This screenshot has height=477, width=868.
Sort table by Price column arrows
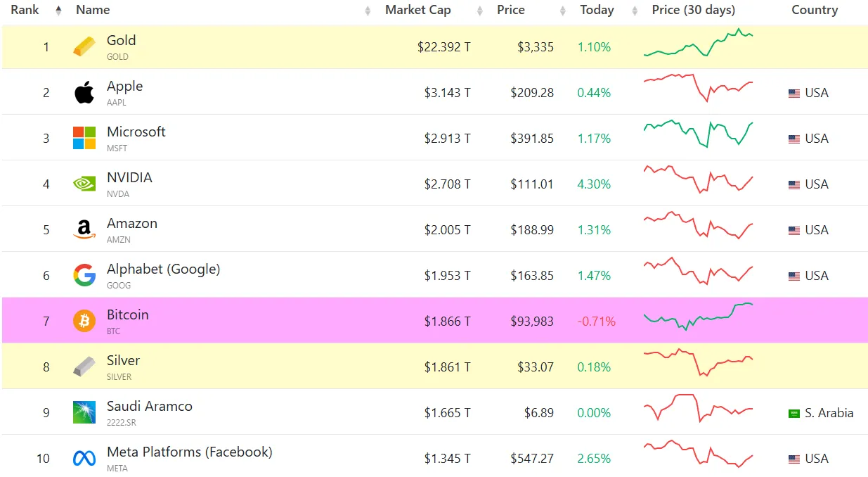tap(562, 11)
